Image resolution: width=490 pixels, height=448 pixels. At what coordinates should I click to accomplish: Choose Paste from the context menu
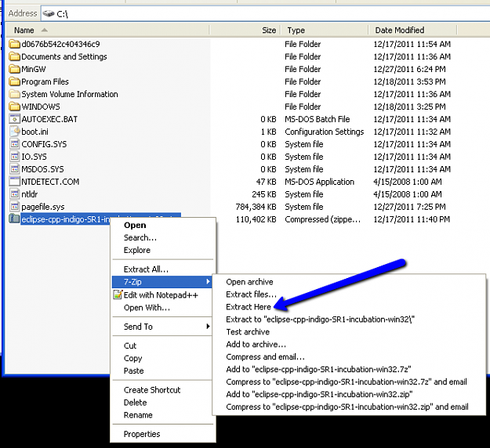pos(163,370)
